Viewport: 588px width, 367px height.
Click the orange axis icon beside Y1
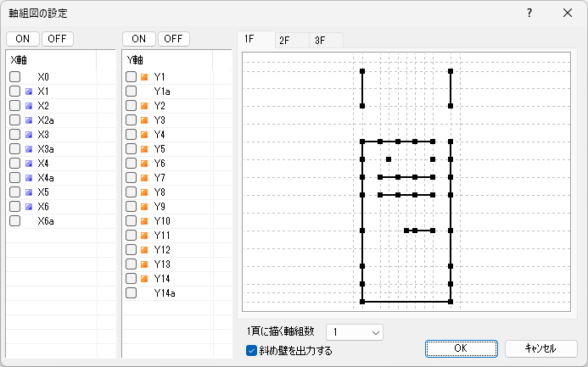coord(143,77)
